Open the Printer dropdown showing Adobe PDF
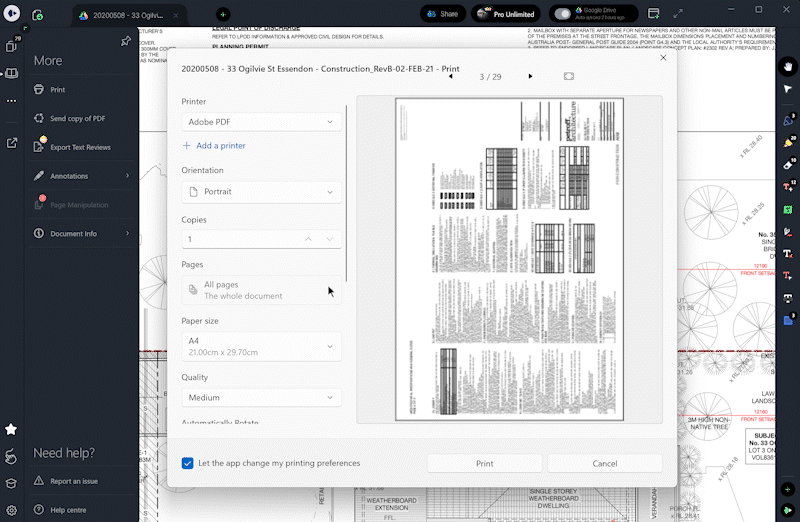 click(x=261, y=122)
